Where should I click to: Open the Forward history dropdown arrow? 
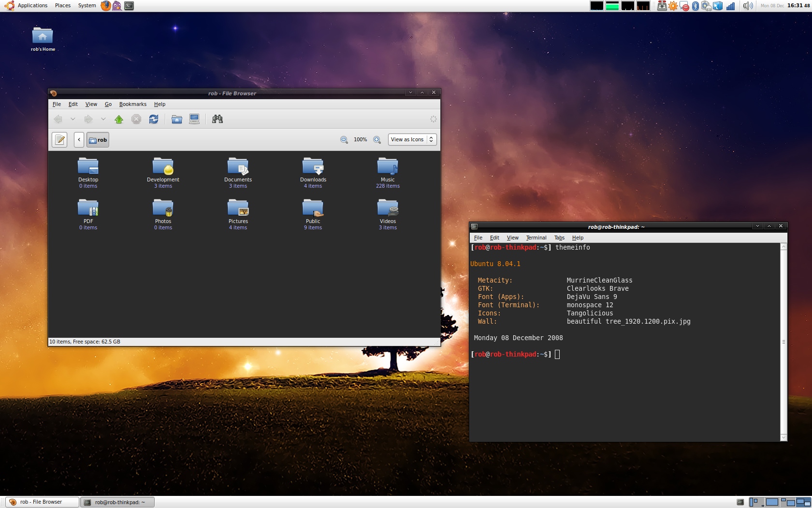[103, 120]
